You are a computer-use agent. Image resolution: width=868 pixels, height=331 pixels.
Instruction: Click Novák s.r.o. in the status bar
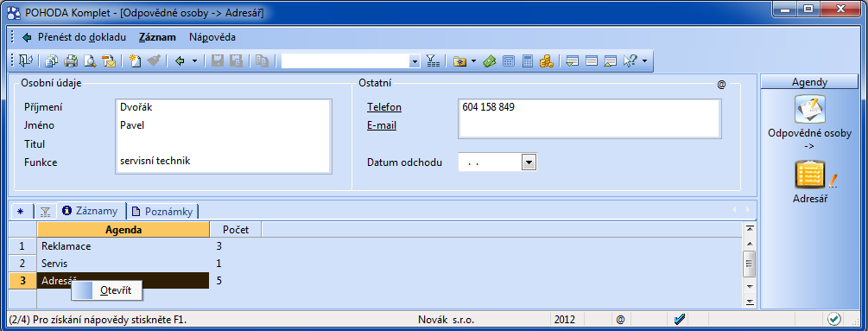pyautogui.click(x=447, y=320)
